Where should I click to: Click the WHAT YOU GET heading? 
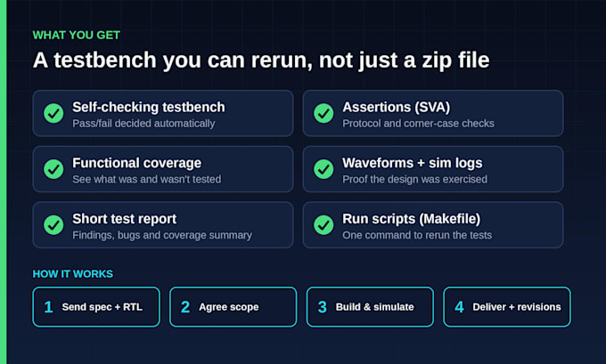(77, 35)
